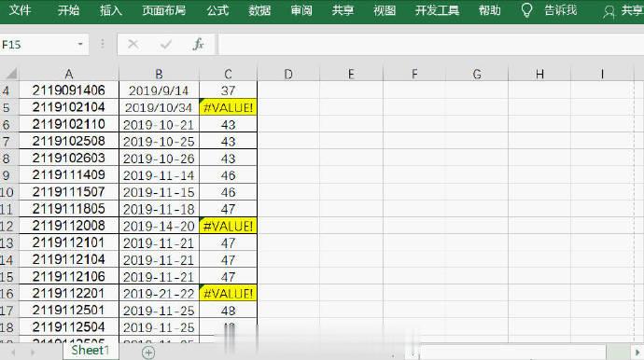Add a new sheet with plus icon

pyautogui.click(x=148, y=353)
